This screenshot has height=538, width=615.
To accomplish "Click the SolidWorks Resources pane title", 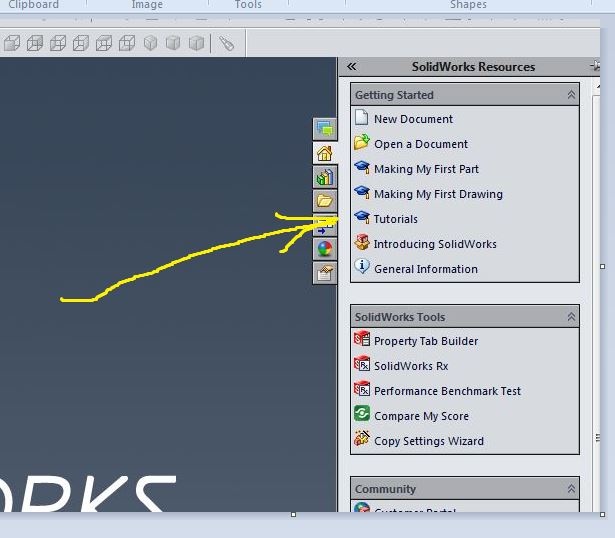I will (x=473, y=67).
